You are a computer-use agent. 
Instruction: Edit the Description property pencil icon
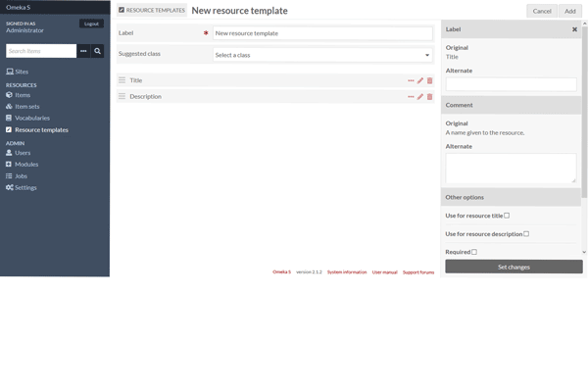pos(420,97)
